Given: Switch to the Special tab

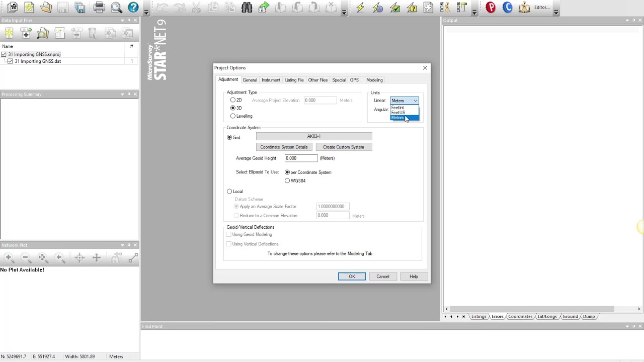Looking at the screenshot, I should [x=339, y=80].
